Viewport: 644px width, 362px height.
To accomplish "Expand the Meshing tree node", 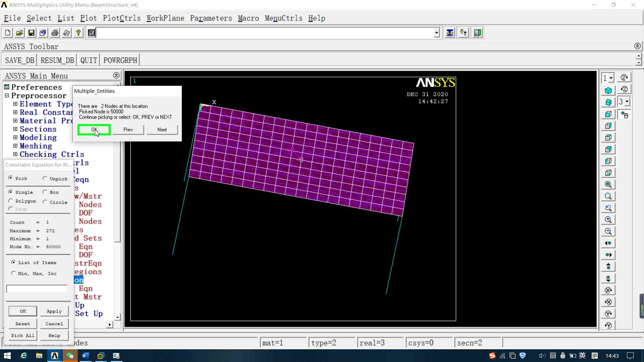I will [15, 146].
